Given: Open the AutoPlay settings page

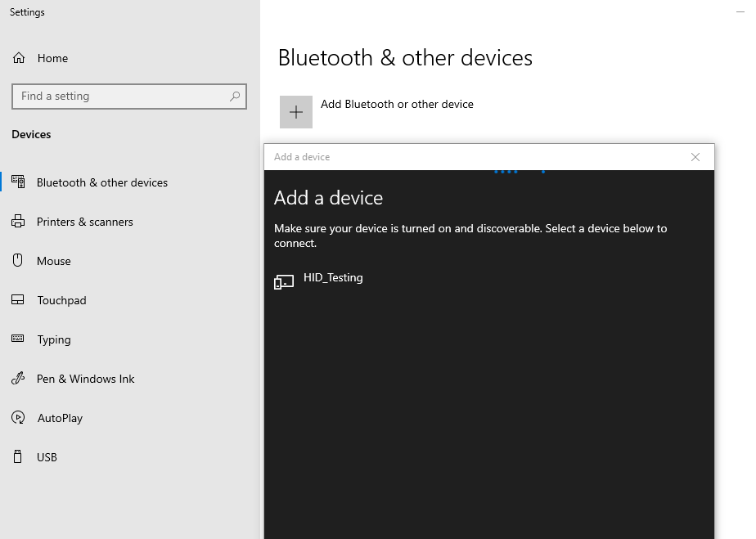Looking at the screenshot, I should click(60, 418).
